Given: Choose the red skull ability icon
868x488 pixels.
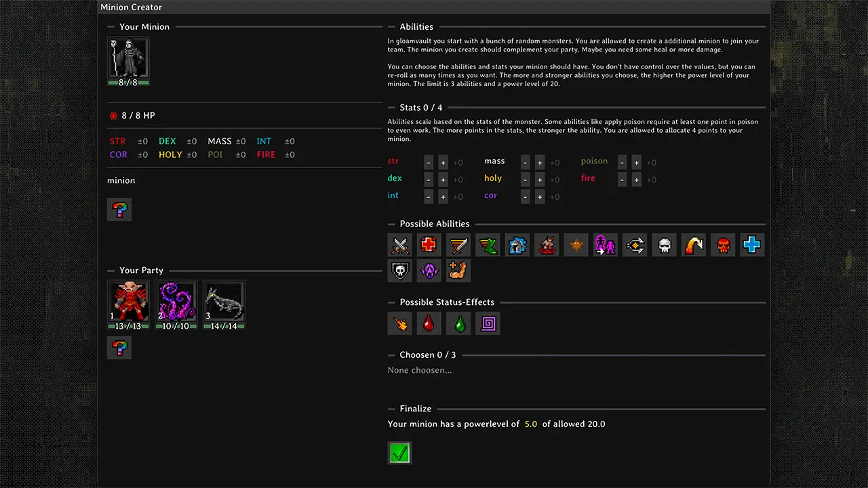Looking at the screenshot, I should 723,245.
